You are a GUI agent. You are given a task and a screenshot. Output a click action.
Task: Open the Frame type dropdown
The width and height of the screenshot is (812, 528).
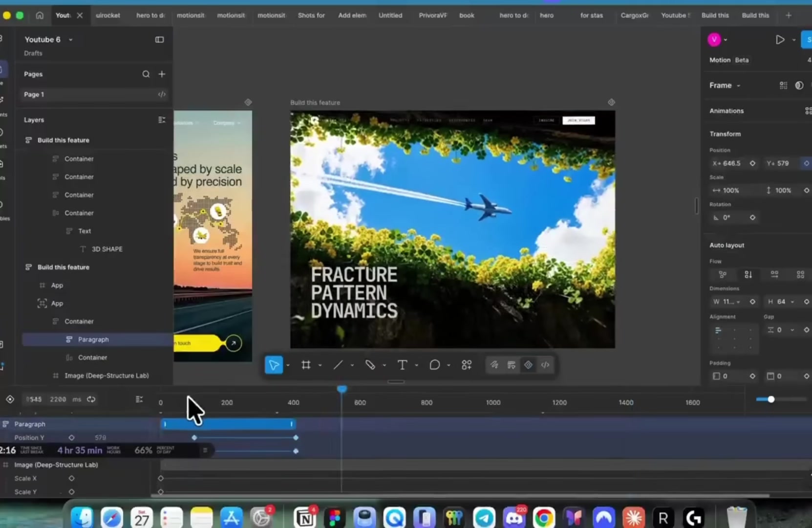click(738, 86)
